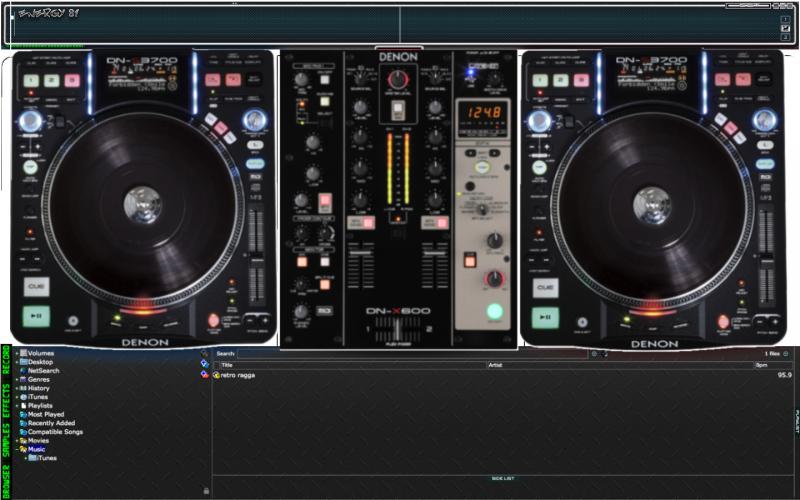The height and width of the screenshot is (500, 800).
Task: Switch to the EFFECTS tab
Action: (5, 399)
